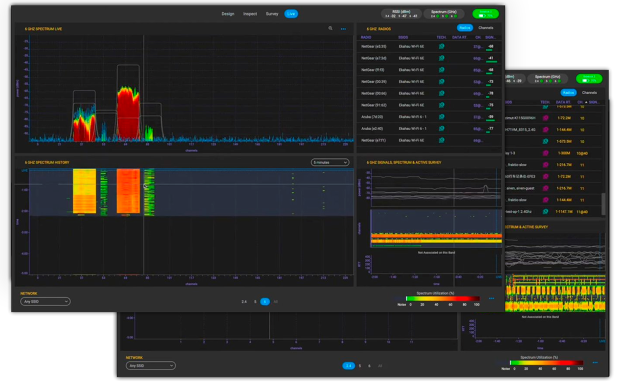The image size is (620, 383).
Task: Click tech icon in NetGear (00:96) row
Action: [442, 93]
